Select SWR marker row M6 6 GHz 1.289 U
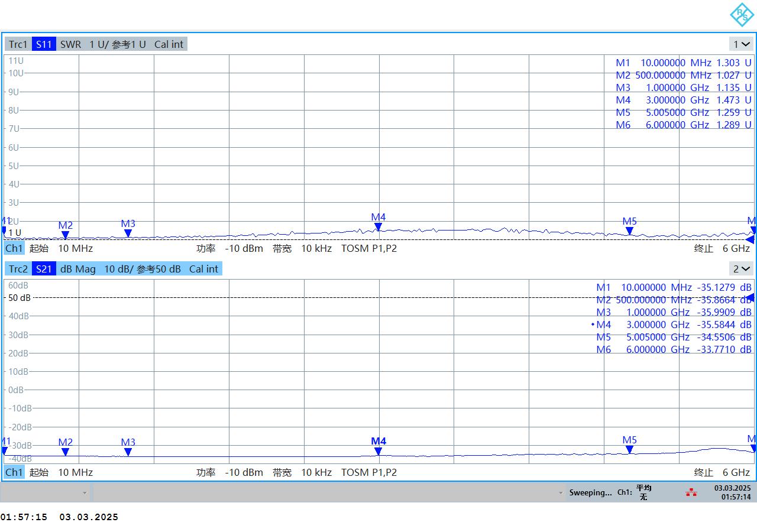 pyautogui.click(x=684, y=125)
